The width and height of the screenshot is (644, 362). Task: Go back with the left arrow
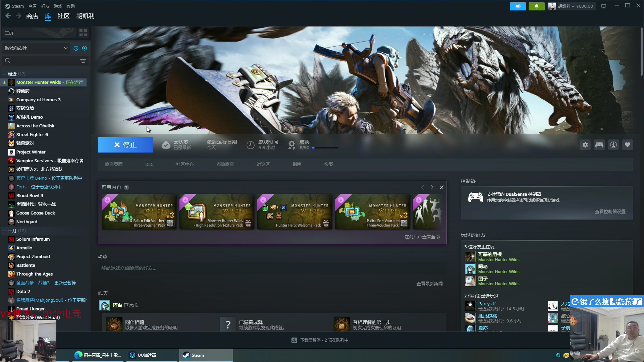pos(8,16)
